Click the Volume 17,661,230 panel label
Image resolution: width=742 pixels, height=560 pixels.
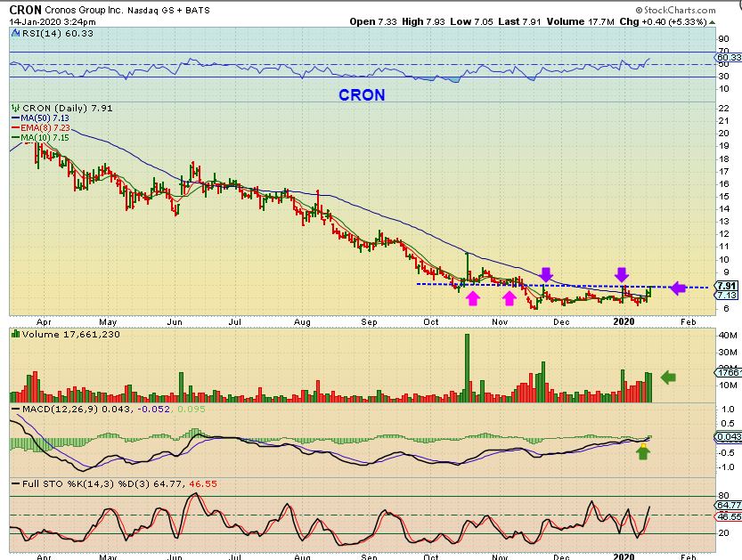[x=71, y=334]
